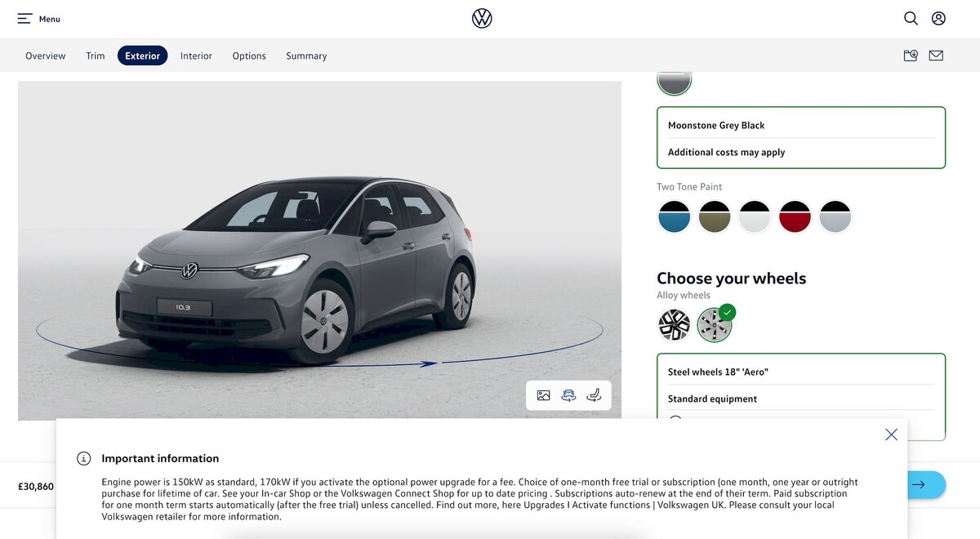Open the hamburger Menu
The width and height of the screenshot is (980, 539).
click(38, 19)
